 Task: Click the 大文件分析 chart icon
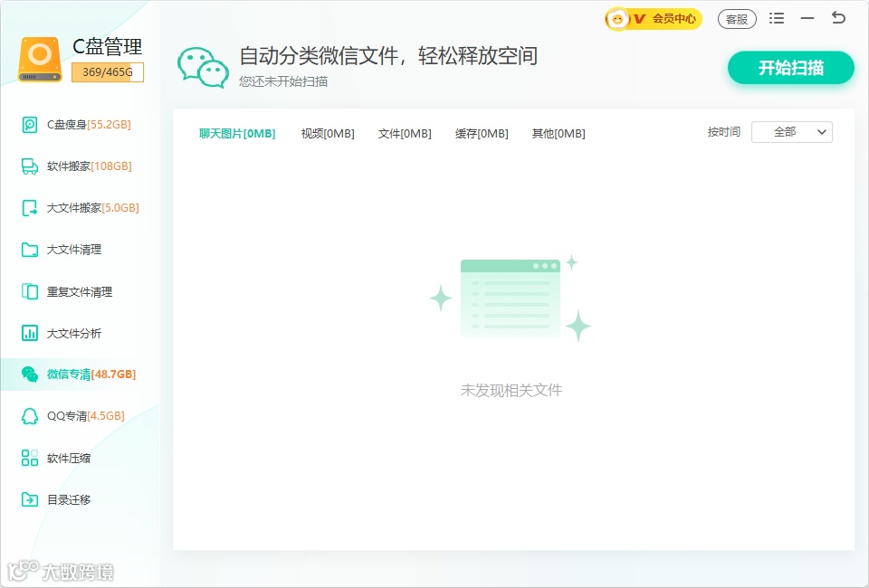point(29,333)
